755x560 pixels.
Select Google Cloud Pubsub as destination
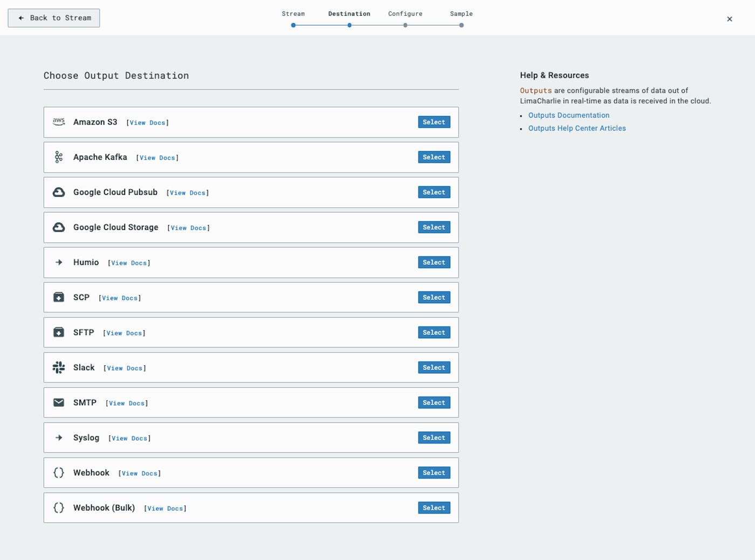[434, 192]
